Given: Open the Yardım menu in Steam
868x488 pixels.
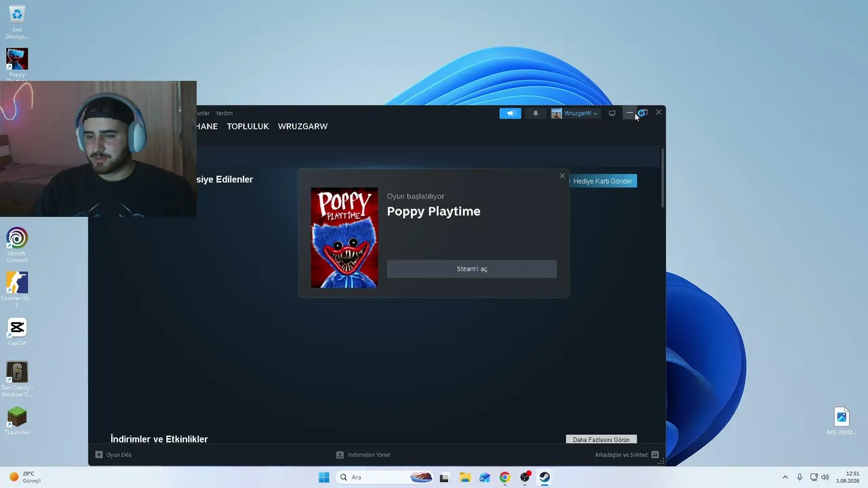Looking at the screenshot, I should [x=224, y=113].
